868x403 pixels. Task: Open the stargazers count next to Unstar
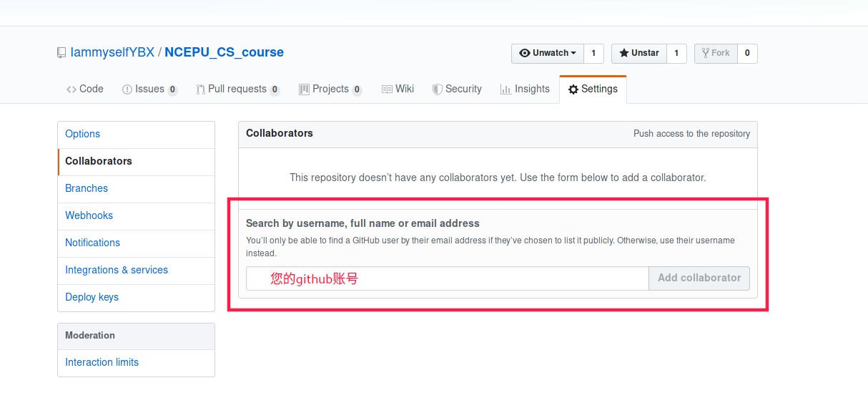[x=676, y=54]
